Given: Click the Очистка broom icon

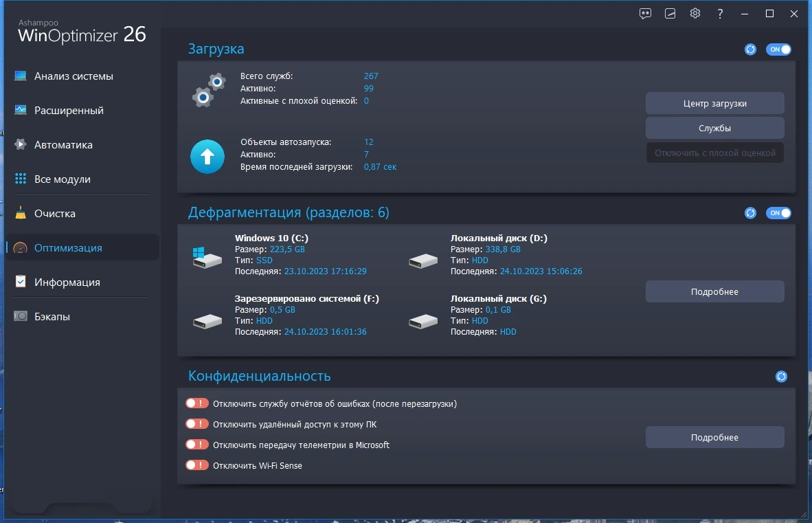Looking at the screenshot, I should (20, 213).
